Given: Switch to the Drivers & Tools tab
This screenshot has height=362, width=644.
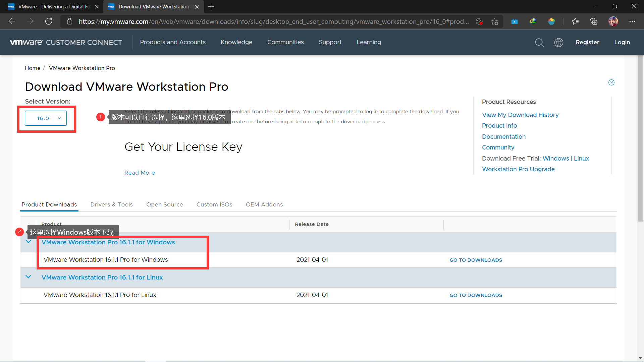Looking at the screenshot, I should point(111,204).
